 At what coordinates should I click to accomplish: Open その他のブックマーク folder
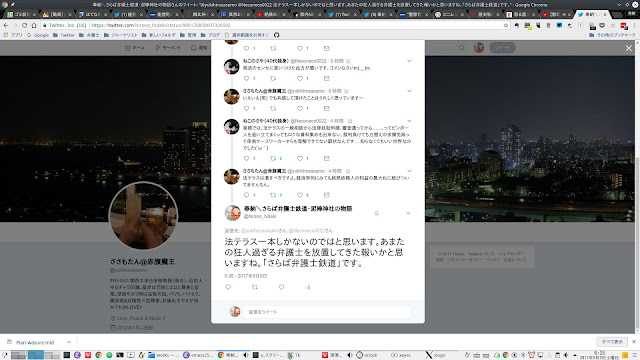click(x=612, y=35)
